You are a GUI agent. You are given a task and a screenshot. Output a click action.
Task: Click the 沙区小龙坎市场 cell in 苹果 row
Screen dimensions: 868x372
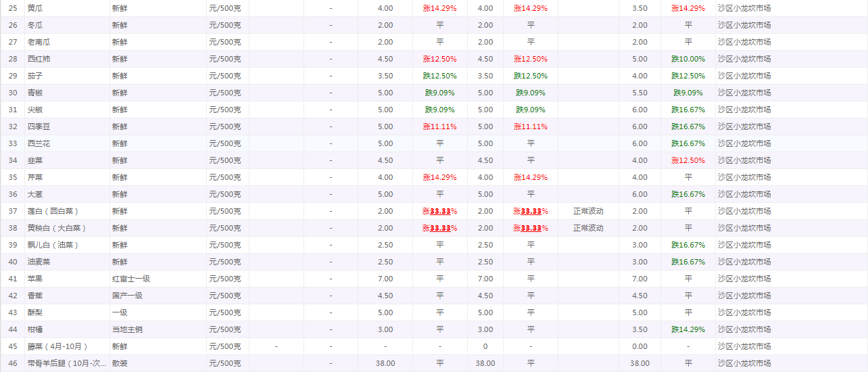(744, 279)
